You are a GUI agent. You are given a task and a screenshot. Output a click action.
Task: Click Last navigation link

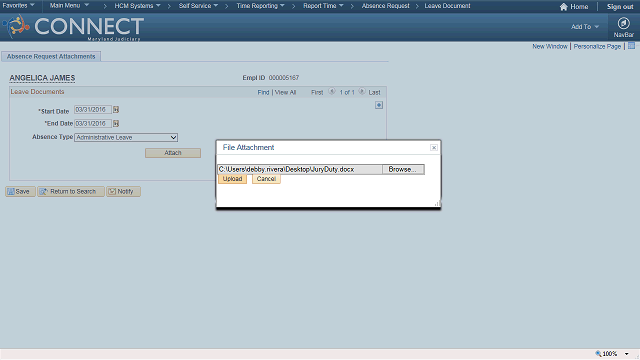pos(374,92)
